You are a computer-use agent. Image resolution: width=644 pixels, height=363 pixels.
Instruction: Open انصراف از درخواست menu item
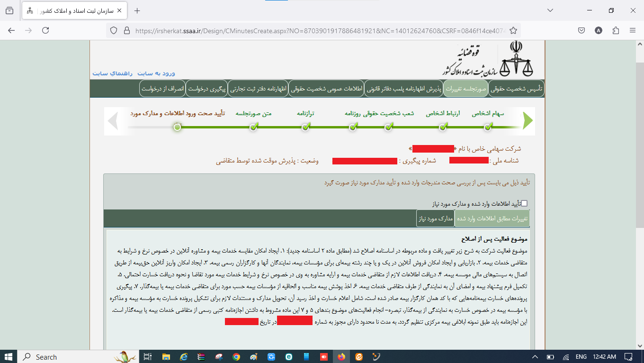coord(162,89)
